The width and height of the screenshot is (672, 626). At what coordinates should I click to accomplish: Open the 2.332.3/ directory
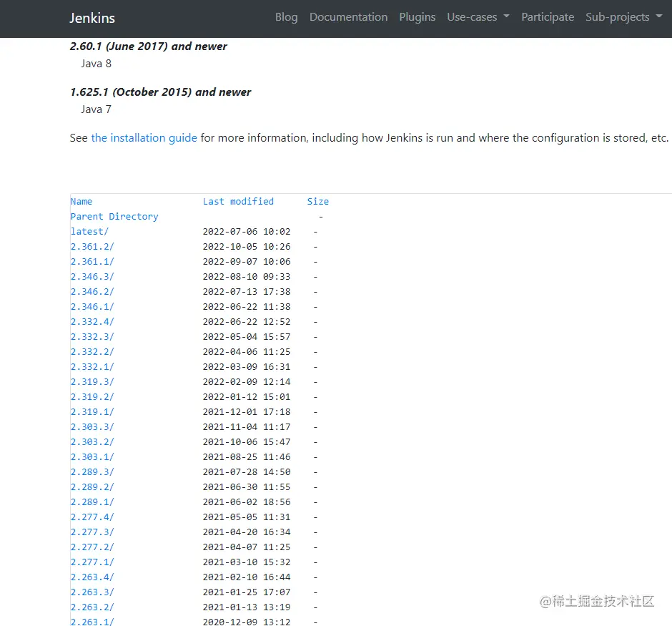pyautogui.click(x=92, y=336)
